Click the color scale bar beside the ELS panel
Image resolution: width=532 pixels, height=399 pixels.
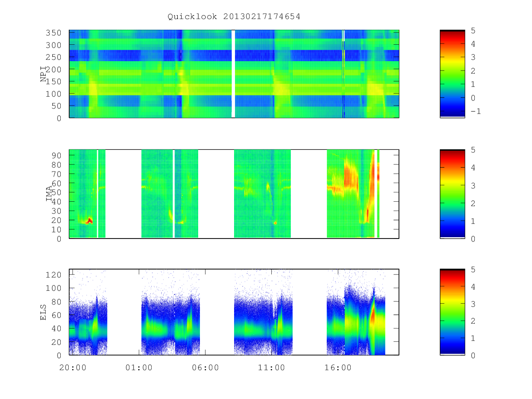click(x=452, y=312)
